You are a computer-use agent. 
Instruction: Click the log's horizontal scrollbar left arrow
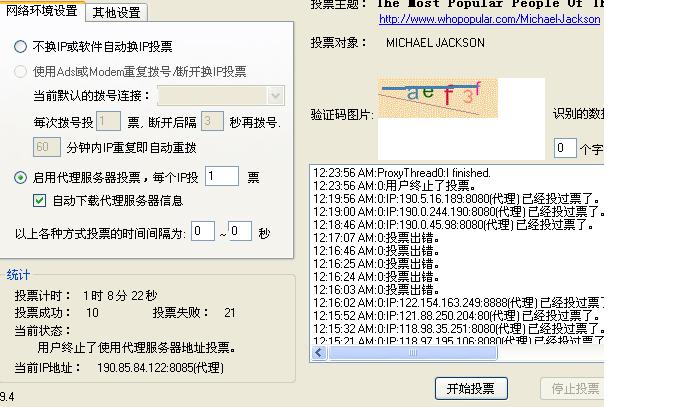tap(319, 353)
